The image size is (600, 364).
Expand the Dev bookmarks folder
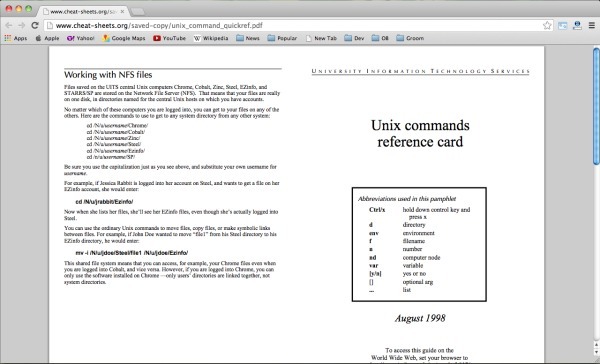coord(354,38)
